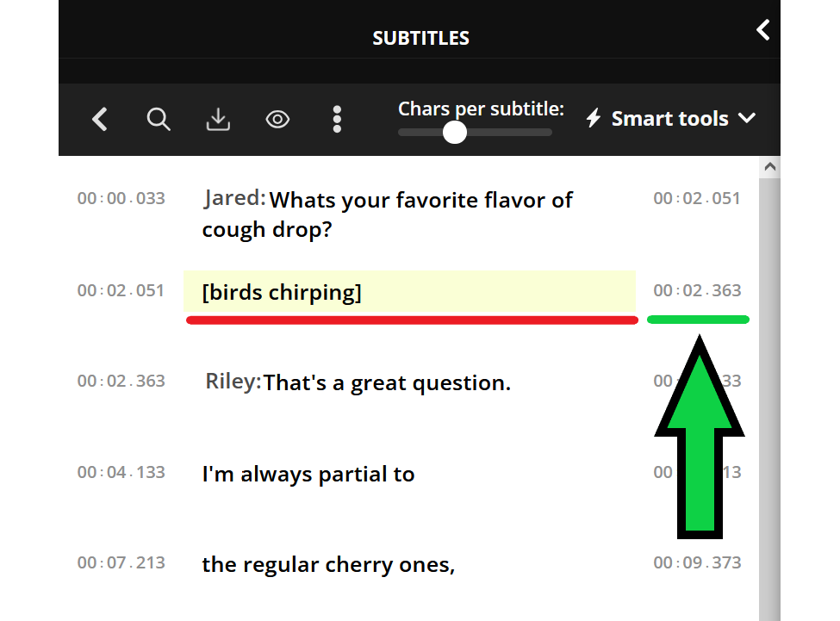This screenshot has height=621, width=840.
Task: Click the lightning bolt Smart tools icon
Action: (594, 118)
